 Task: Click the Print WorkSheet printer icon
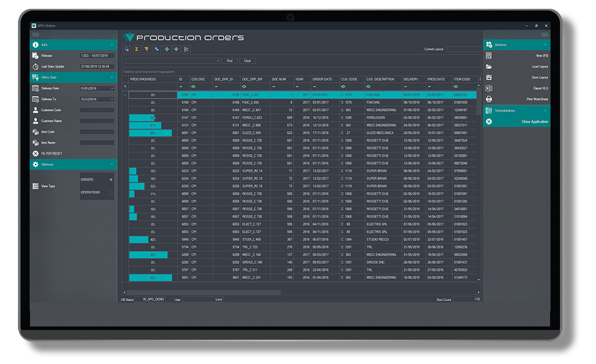(x=489, y=99)
